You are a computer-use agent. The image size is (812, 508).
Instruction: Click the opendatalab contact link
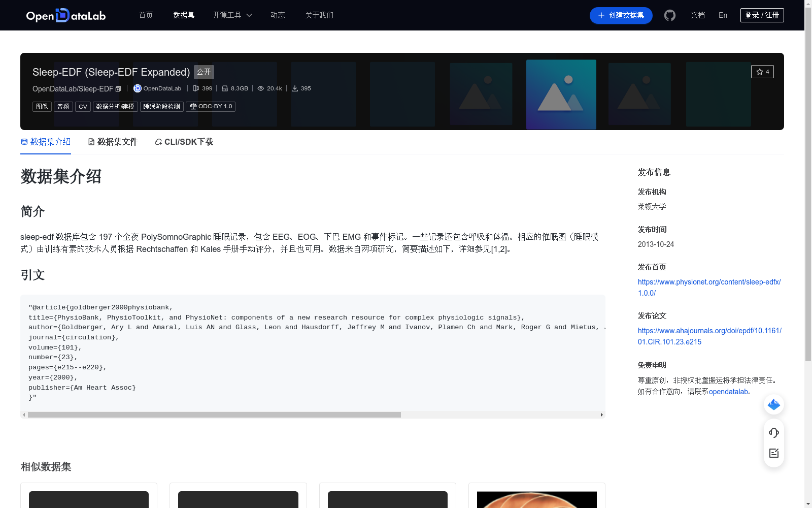[x=728, y=392]
